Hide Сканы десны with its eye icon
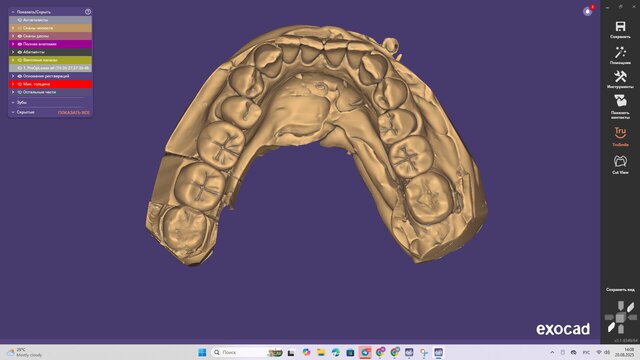The width and height of the screenshot is (640, 360). (x=20, y=36)
